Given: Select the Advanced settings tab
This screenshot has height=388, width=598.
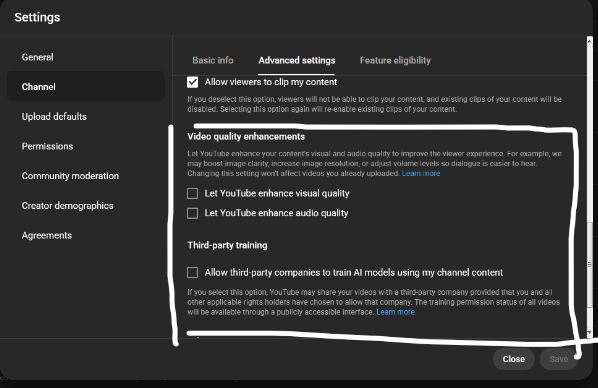Looking at the screenshot, I should tap(297, 60).
